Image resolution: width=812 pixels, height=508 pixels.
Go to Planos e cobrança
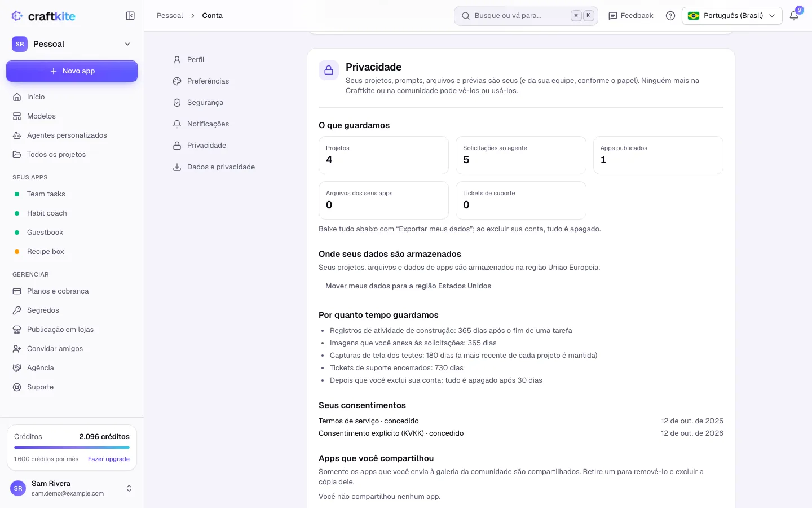72,291
